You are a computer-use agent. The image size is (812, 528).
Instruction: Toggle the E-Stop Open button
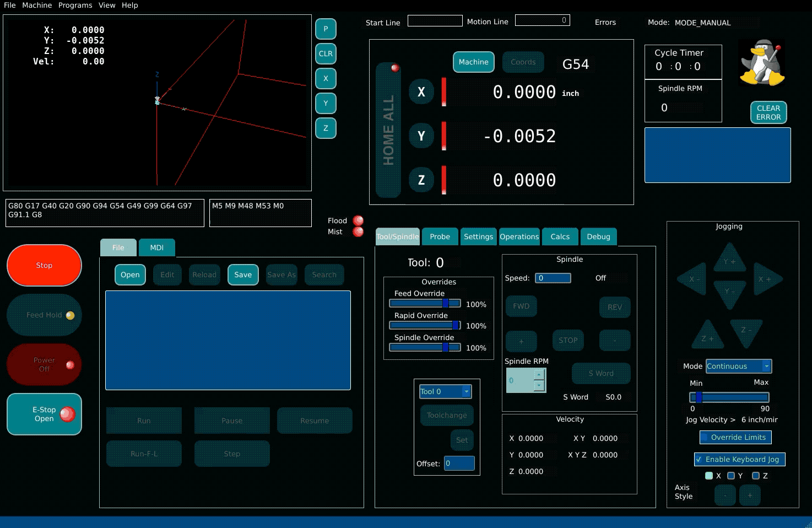(44, 414)
